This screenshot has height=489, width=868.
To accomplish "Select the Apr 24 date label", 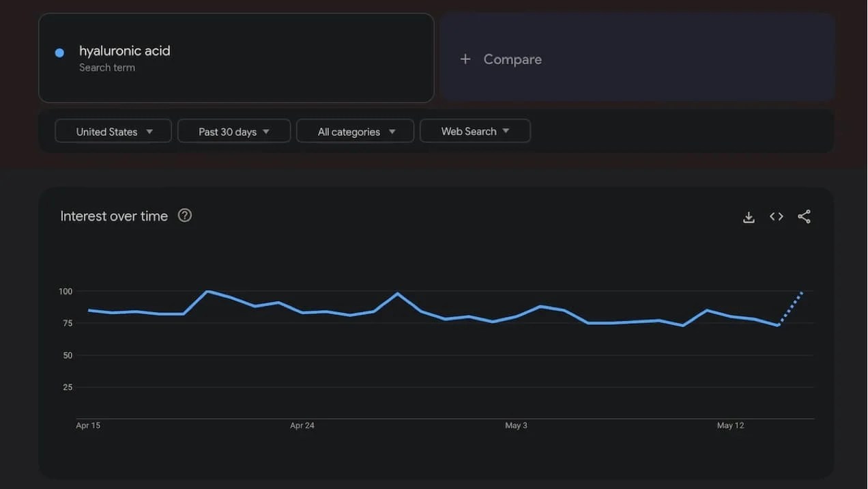I will tap(302, 425).
